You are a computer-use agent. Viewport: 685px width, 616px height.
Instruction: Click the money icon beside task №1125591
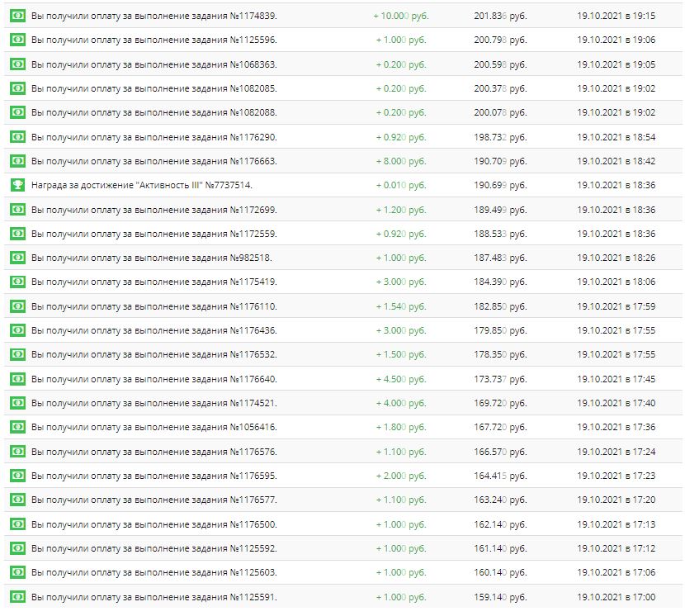pos(18,596)
